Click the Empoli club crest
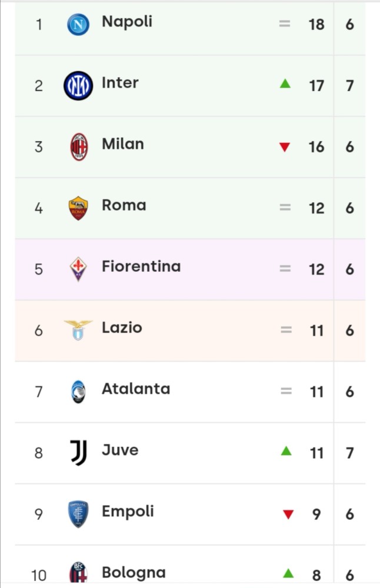Screen dimensions: 380x588 click(78, 514)
